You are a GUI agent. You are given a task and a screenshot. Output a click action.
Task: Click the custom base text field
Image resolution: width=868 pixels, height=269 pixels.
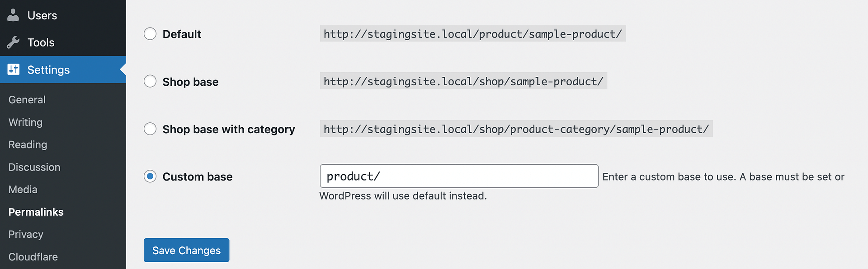[458, 176]
